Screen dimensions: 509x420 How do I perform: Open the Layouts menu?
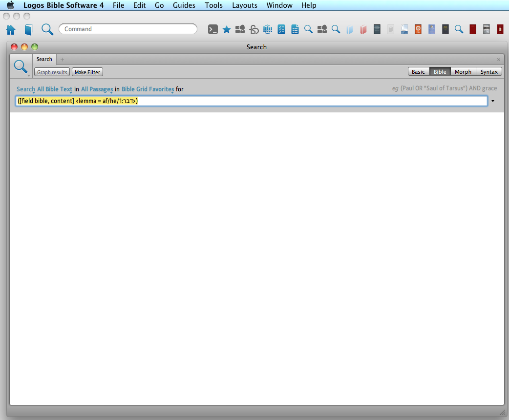[x=244, y=5]
